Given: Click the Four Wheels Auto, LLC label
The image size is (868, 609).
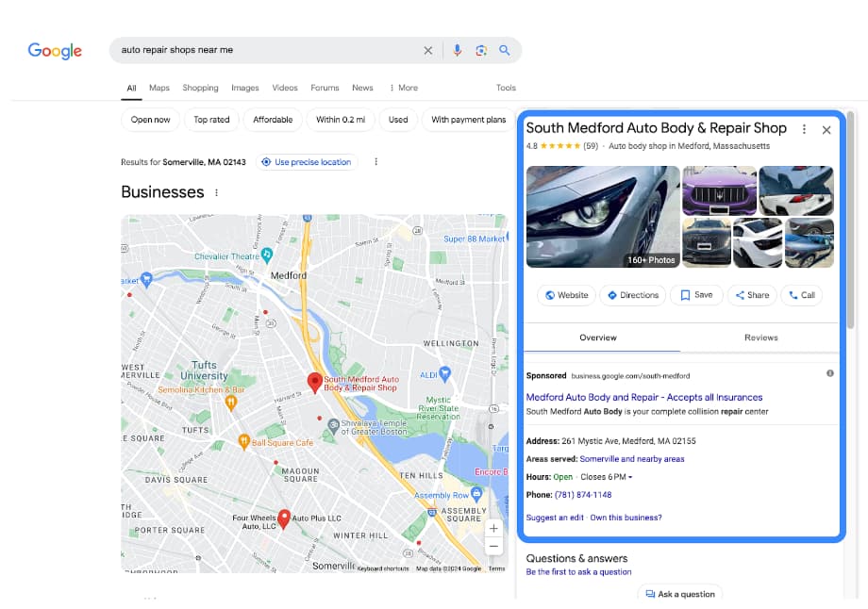Looking at the screenshot, I should [x=254, y=521].
